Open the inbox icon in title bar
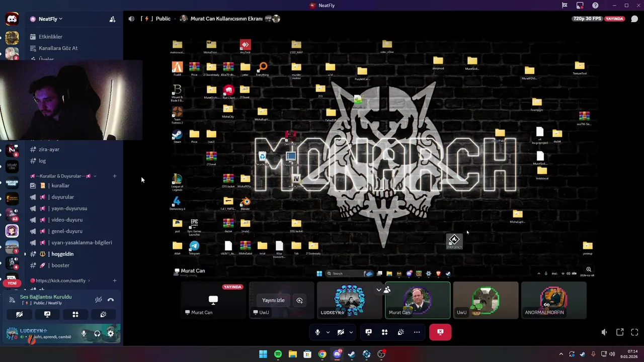This screenshot has width=644, height=362. click(x=580, y=6)
